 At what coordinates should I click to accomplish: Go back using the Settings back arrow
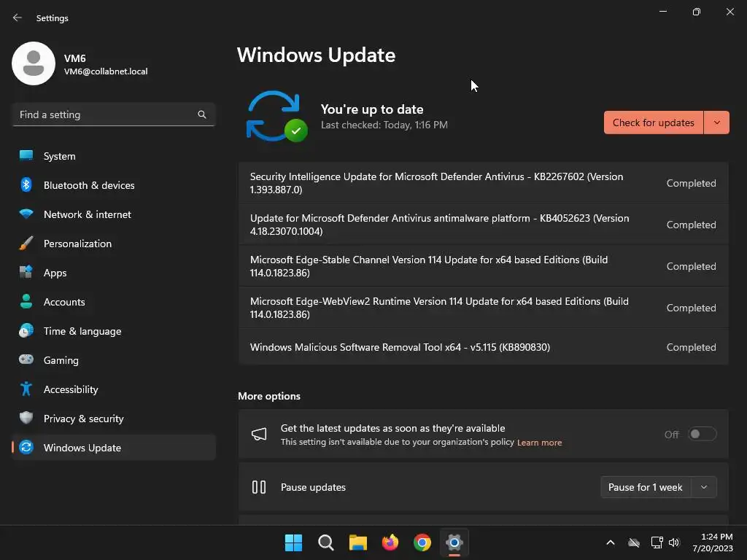pos(18,17)
